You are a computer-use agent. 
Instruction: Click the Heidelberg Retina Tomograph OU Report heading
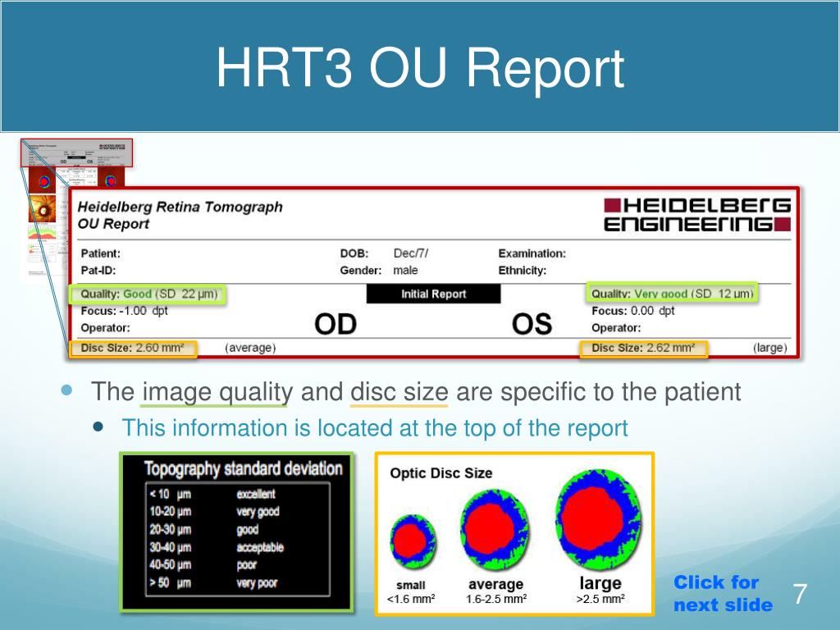pos(180,216)
